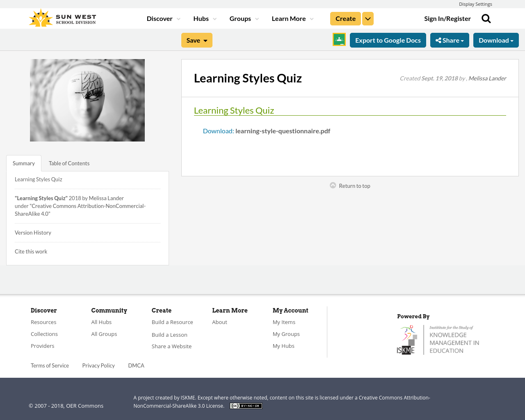Click the learning styles head image thumbnail
Viewport: 525px width, 420px height.
87,100
